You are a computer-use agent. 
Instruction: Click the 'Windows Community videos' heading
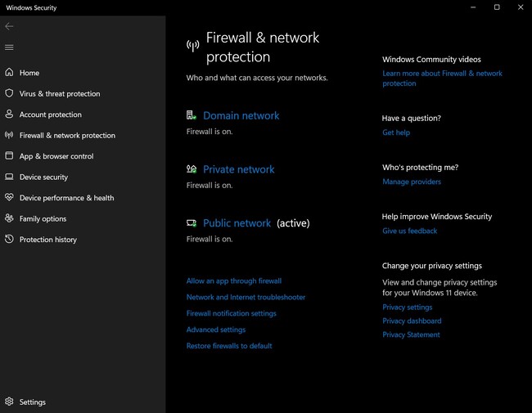click(x=431, y=60)
